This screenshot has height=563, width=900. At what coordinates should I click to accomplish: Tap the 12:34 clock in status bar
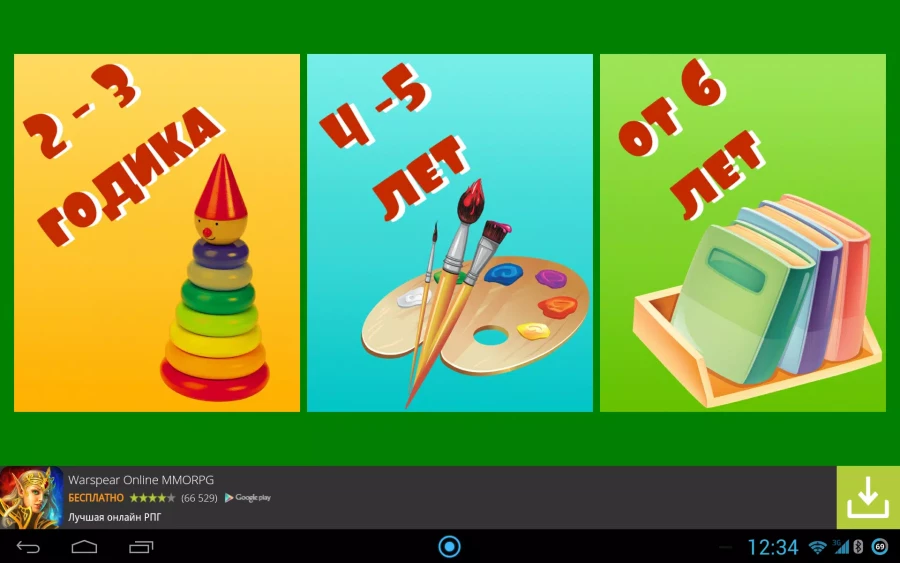[x=773, y=547]
